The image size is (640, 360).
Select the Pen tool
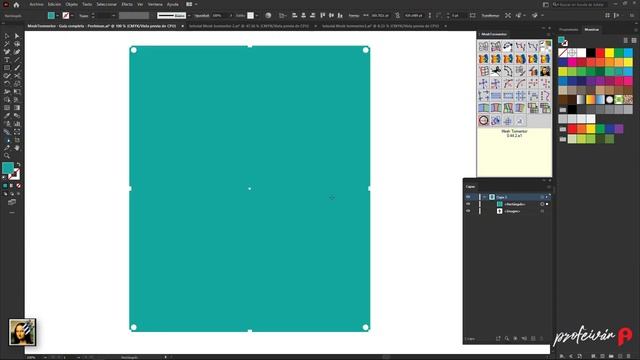pyautogui.click(x=7, y=52)
